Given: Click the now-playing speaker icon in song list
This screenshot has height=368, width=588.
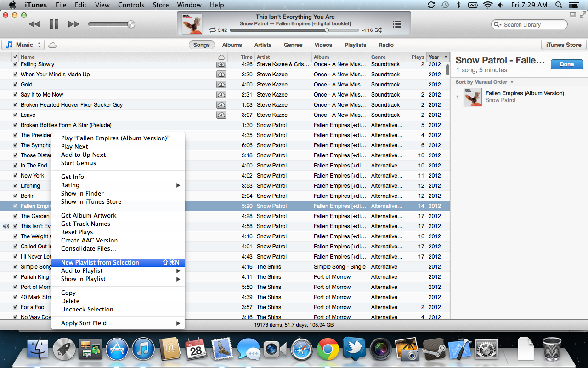Looking at the screenshot, I should [6, 226].
